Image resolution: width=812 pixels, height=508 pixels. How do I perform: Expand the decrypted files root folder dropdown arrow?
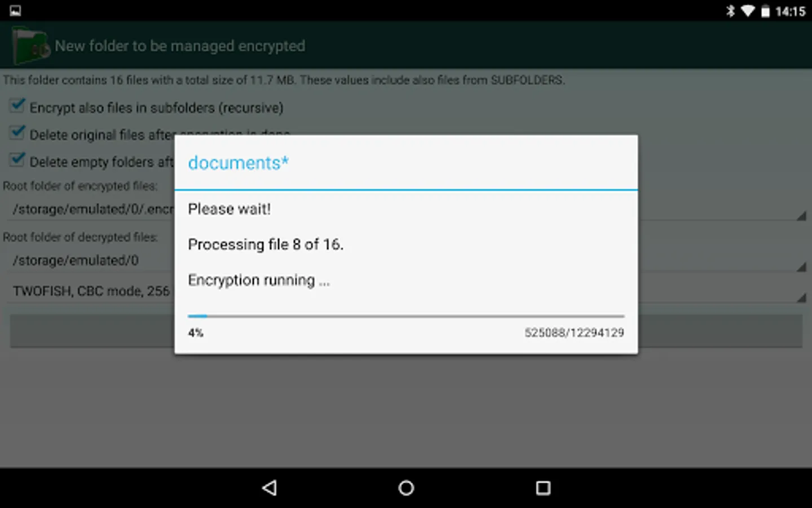pyautogui.click(x=801, y=267)
